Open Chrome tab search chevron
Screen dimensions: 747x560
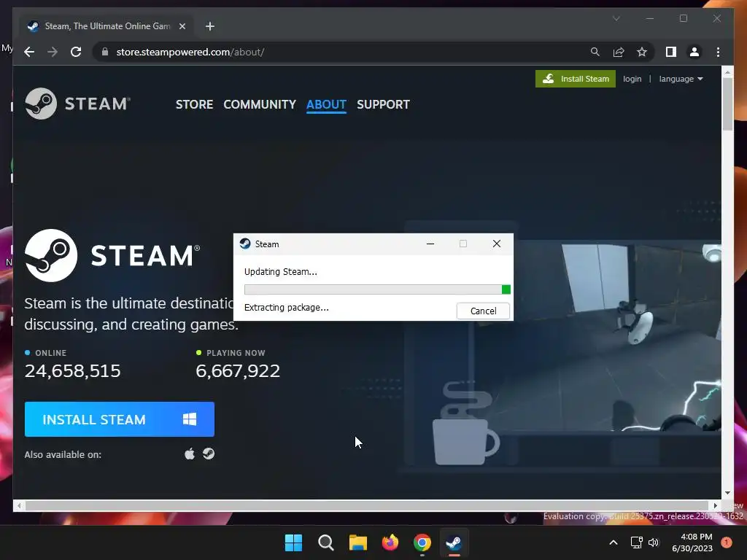coord(616,18)
